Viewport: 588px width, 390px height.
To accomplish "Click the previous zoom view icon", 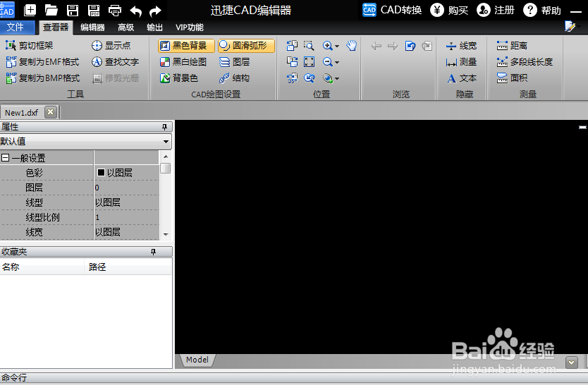I will point(309,78).
